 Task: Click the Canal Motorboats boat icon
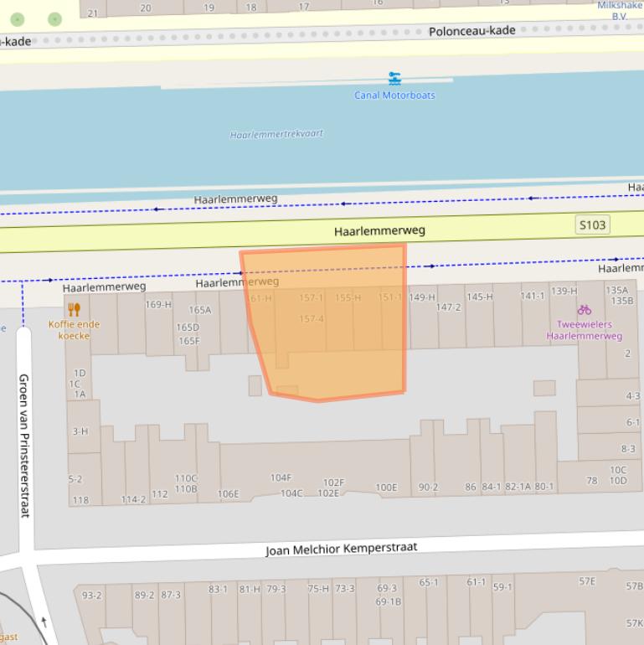click(x=394, y=79)
